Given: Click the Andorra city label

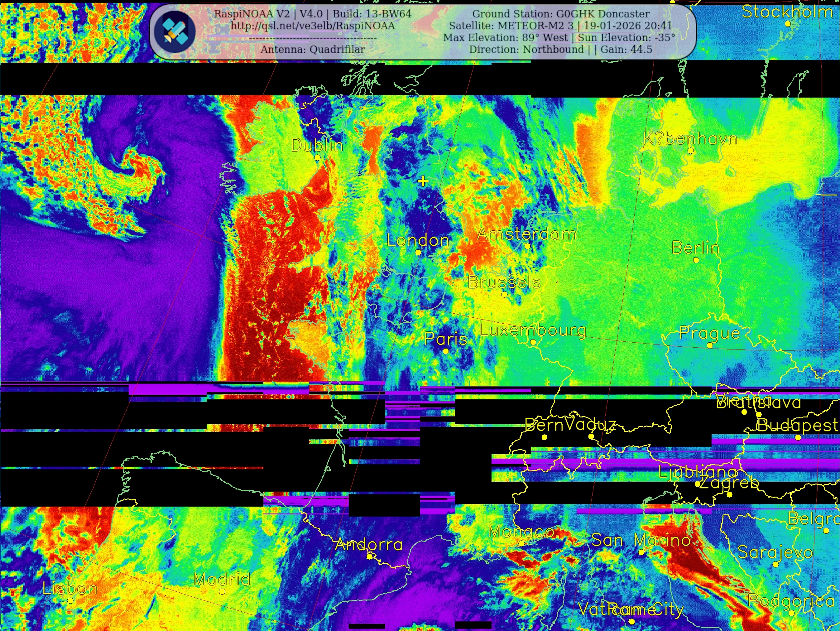Looking at the screenshot, I should [368, 545].
